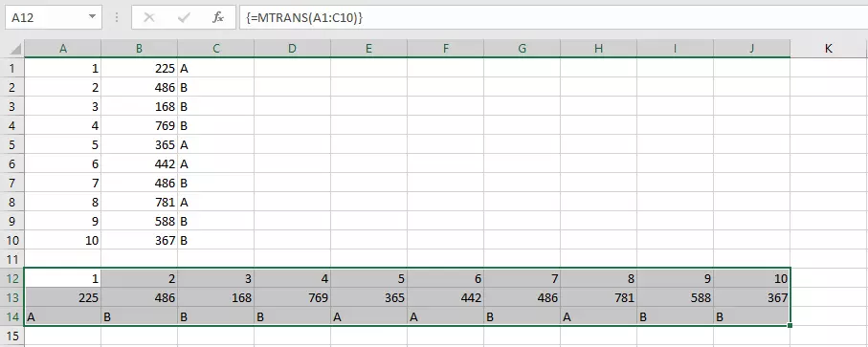Click the formula bar with MTRANS formula
This screenshot has height=347, width=868.
pyautogui.click(x=553, y=17)
